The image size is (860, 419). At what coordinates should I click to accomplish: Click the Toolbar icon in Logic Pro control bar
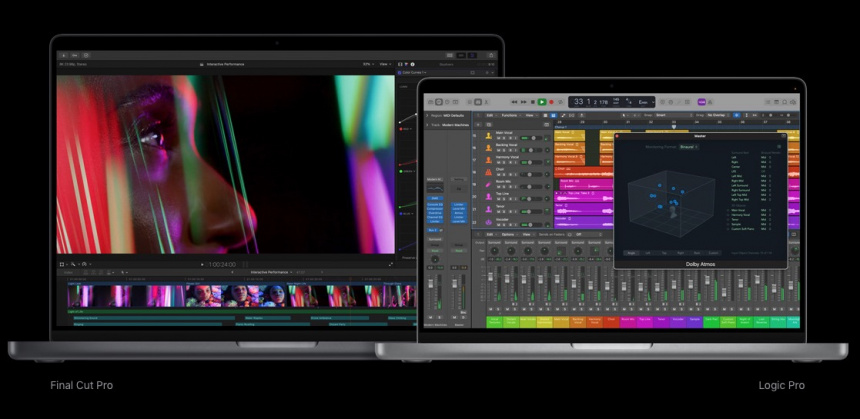(x=455, y=102)
